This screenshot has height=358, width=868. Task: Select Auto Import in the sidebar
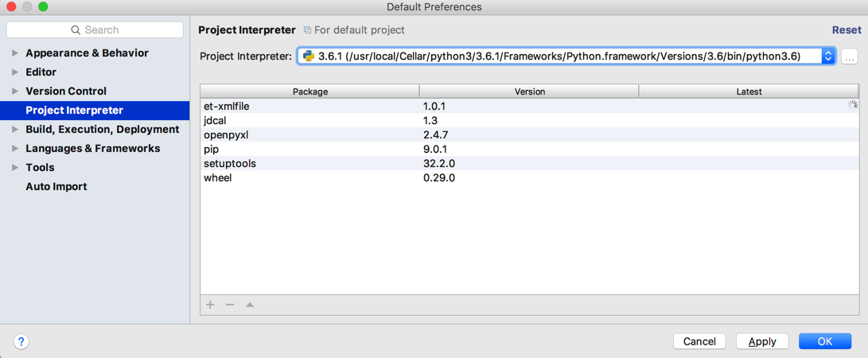coord(56,186)
